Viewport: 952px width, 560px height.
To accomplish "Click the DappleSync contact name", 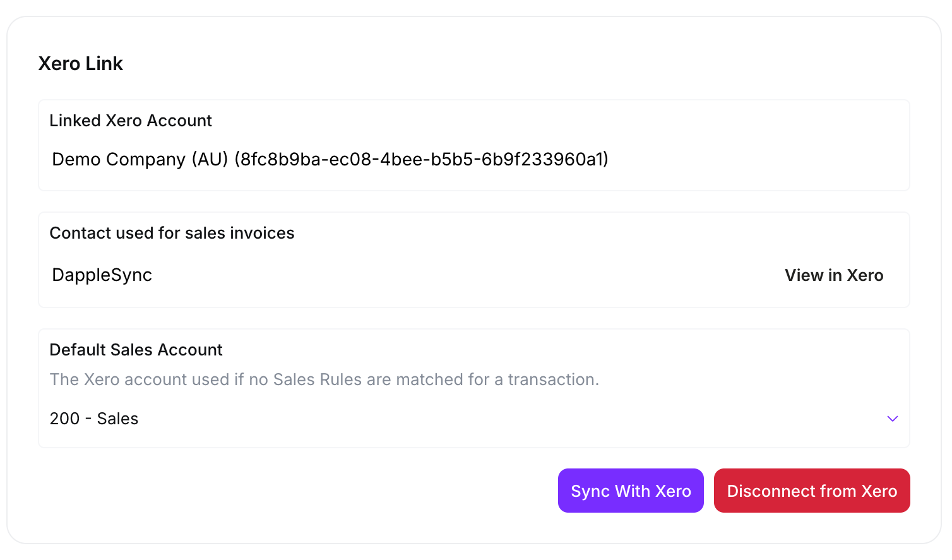I will 102,275.
